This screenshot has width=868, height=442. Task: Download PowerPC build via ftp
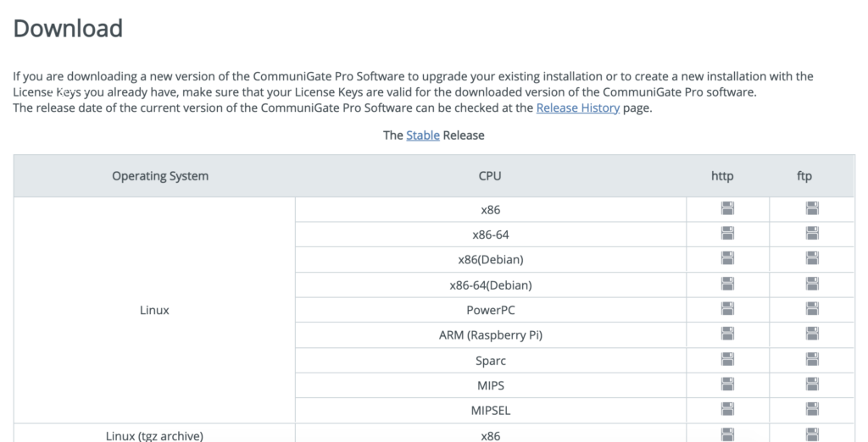(x=812, y=310)
